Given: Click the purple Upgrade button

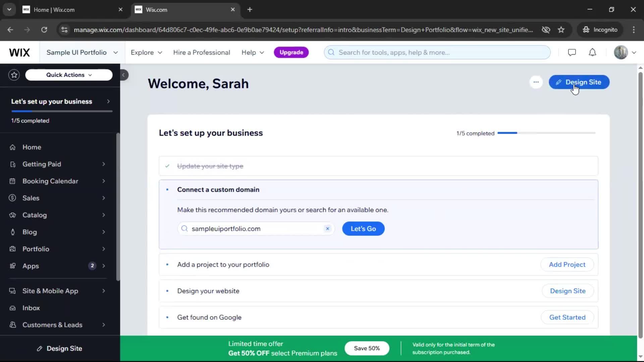Looking at the screenshot, I should pos(291,52).
